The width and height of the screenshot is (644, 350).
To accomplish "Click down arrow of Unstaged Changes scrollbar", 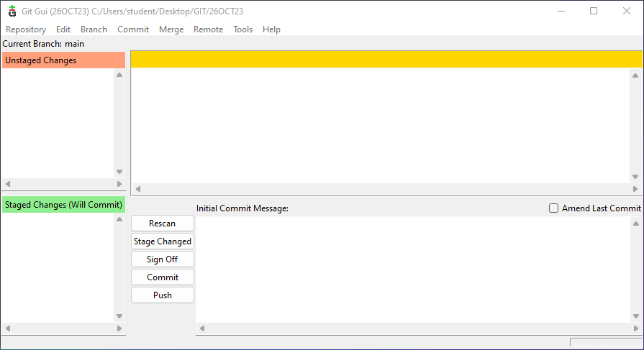I will pyautogui.click(x=119, y=172).
